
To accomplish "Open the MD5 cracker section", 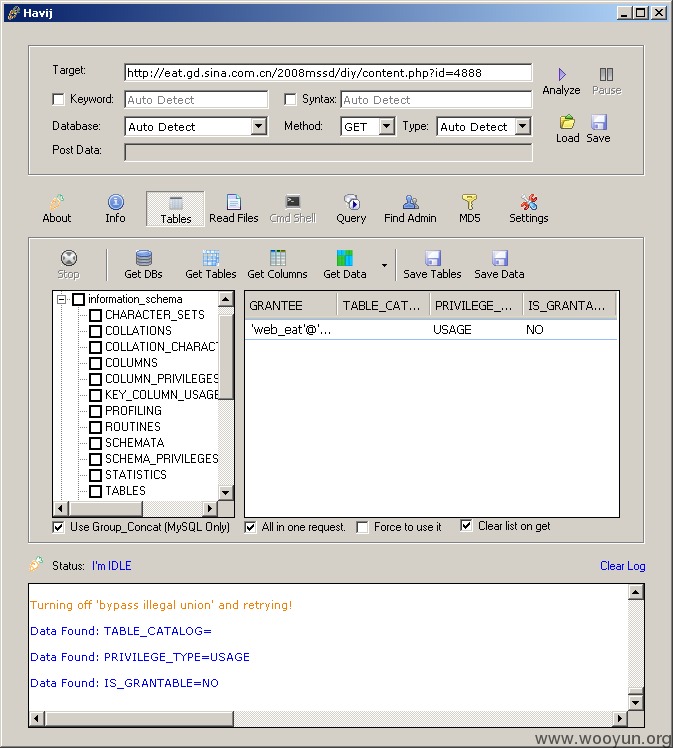I will click(469, 209).
